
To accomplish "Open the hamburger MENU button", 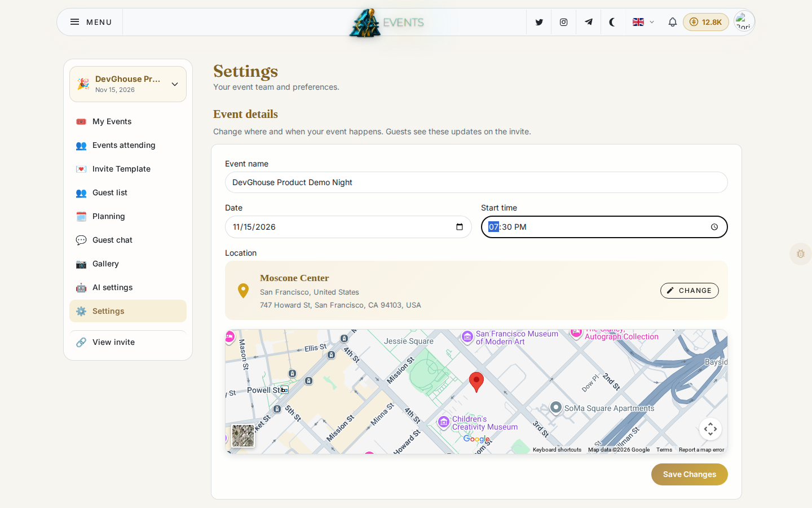I will (x=91, y=22).
